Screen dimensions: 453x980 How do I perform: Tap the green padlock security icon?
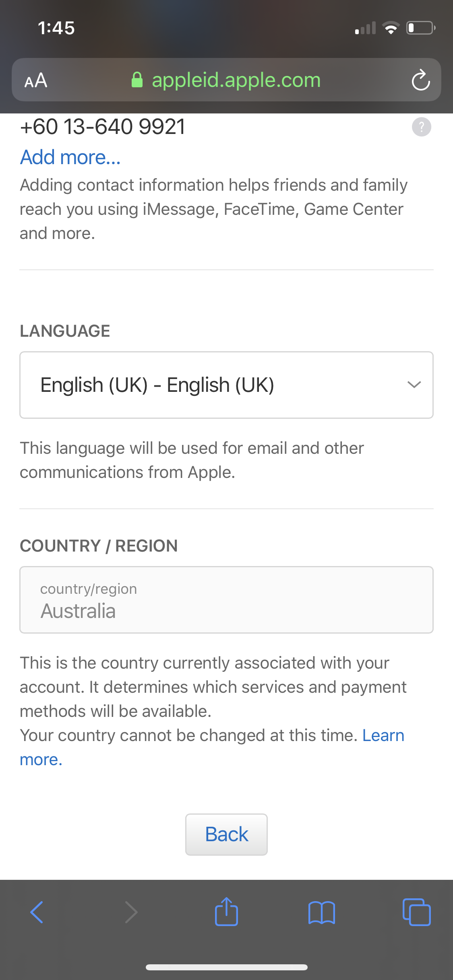(137, 80)
